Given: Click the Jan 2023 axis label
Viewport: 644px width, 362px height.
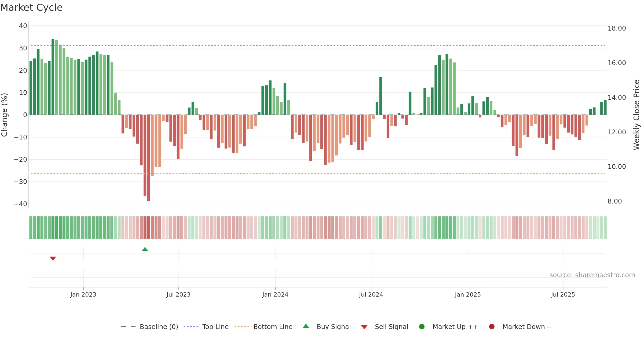Looking at the screenshot, I should (x=83, y=294).
